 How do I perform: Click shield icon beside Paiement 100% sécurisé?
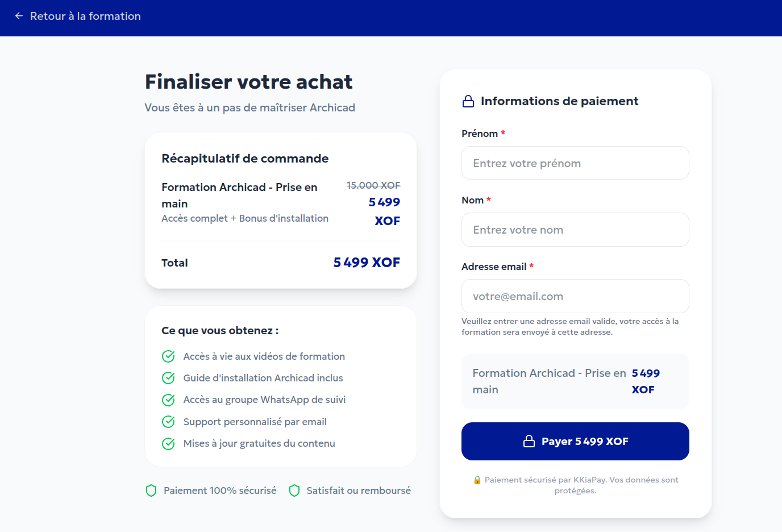coord(151,491)
